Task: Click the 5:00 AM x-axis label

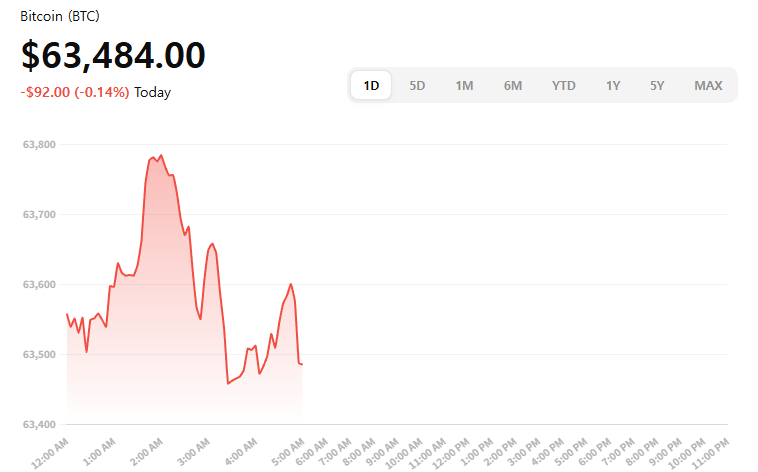Action: (x=288, y=452)
